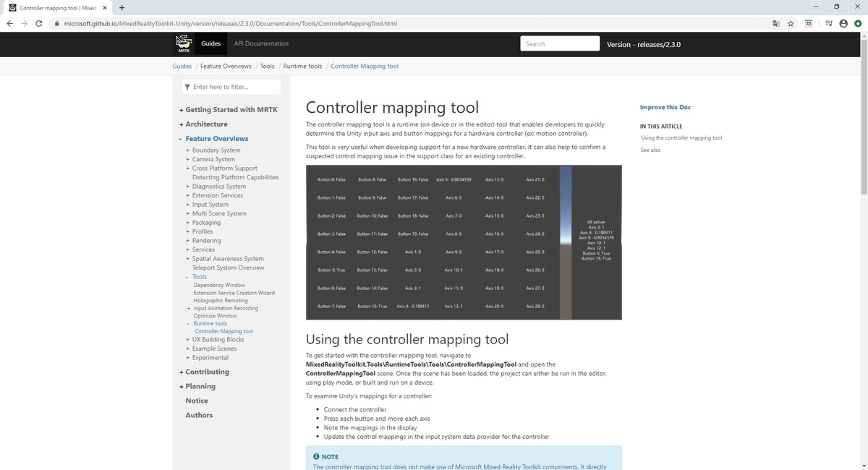Click the controller mapping tool screenshot

pos(464,243)
